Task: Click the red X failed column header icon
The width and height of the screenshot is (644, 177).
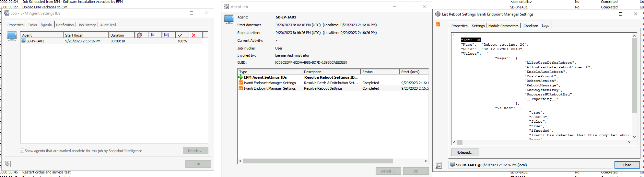Action: pos(194,35)
